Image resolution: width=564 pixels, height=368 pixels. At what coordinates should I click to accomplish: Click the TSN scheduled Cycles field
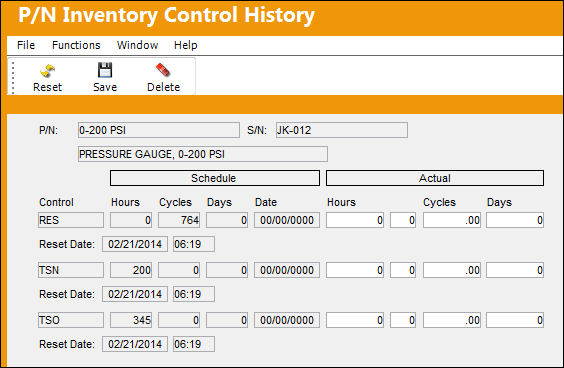click(x=179, y=270)
